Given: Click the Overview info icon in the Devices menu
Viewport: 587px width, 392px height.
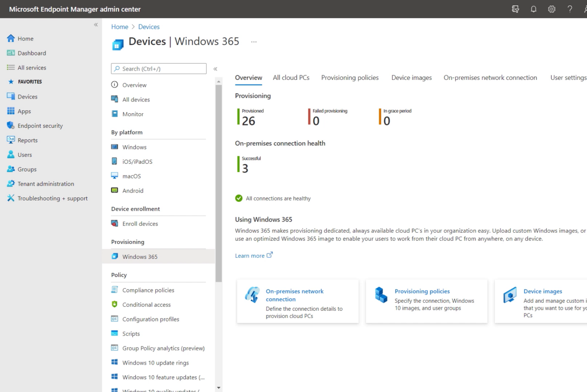Looking at the screenshot, I should [115, 85].
